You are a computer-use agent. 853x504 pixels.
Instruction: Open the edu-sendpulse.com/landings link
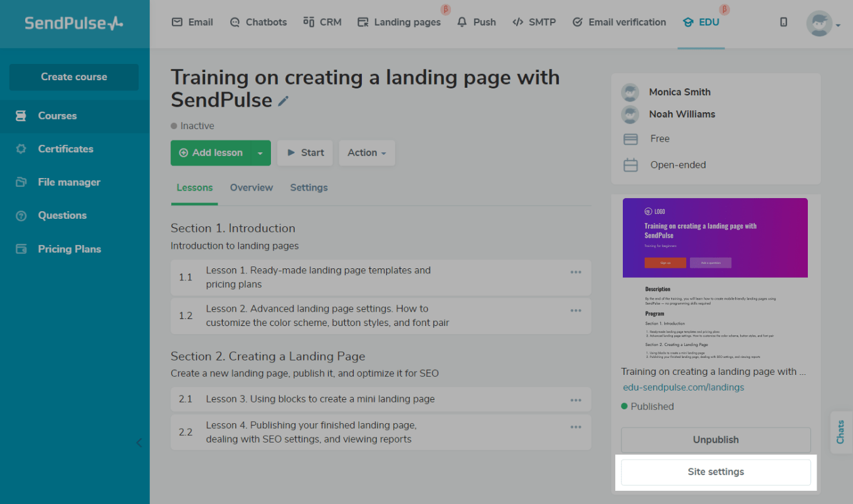[684, 387]
